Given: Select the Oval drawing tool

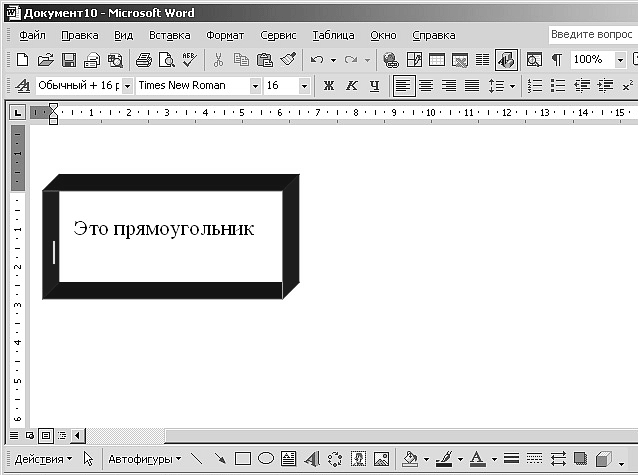Looking at the screenshot, I should [x=266, y=459].
